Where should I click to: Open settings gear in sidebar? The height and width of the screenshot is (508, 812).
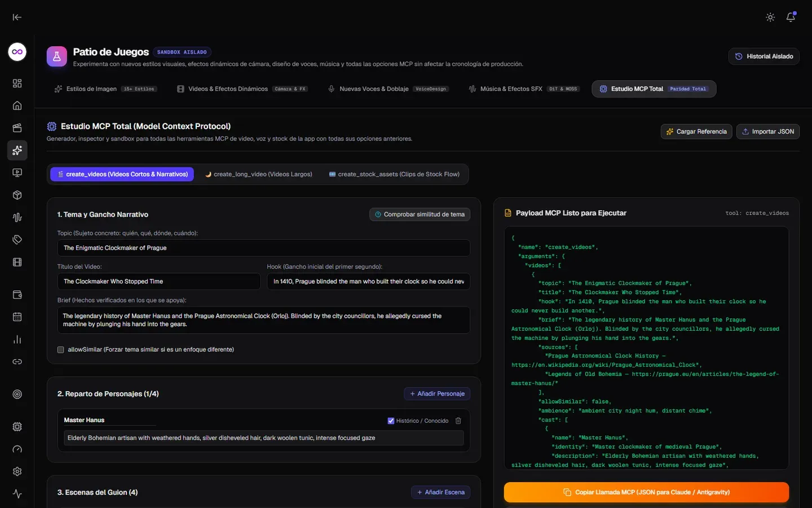[x=17, y=471]
